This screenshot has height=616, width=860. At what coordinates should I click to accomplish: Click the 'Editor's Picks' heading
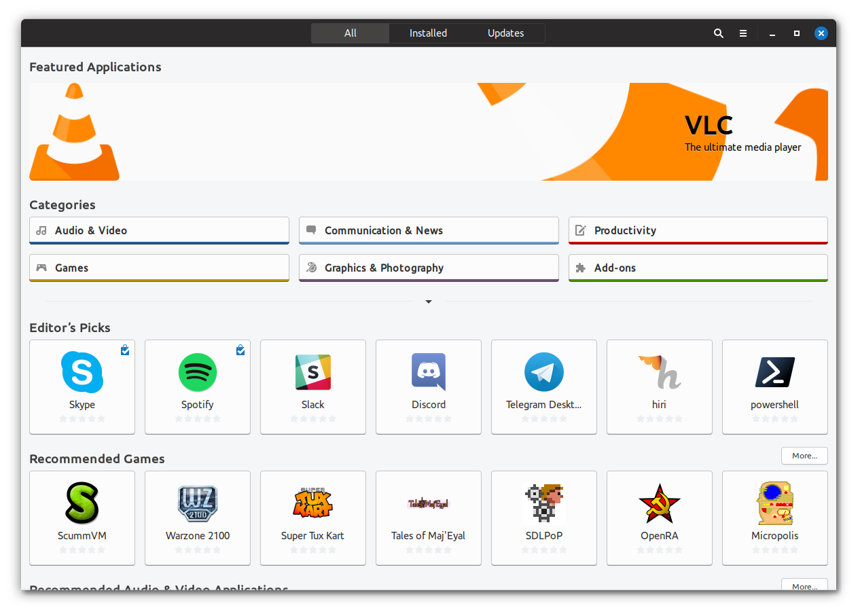click(70, 328)
